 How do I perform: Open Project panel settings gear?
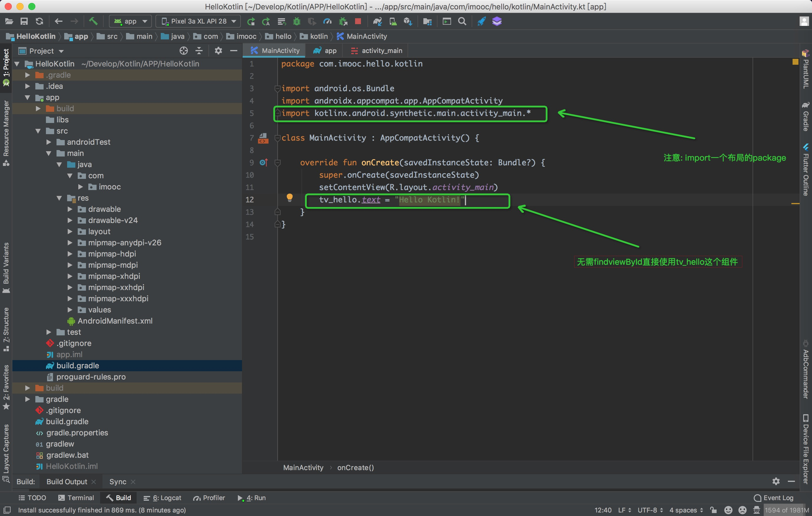point(218,51)
